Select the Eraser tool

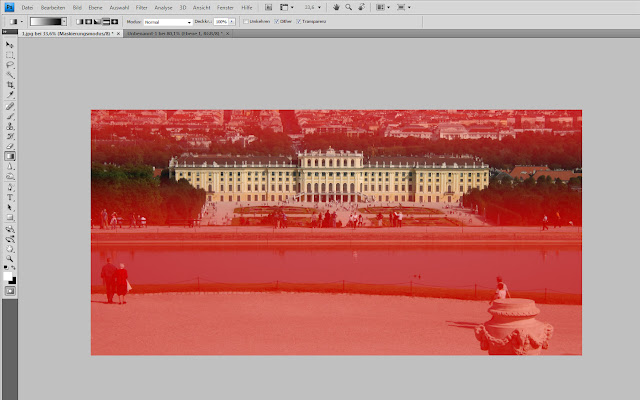(10, 146)
